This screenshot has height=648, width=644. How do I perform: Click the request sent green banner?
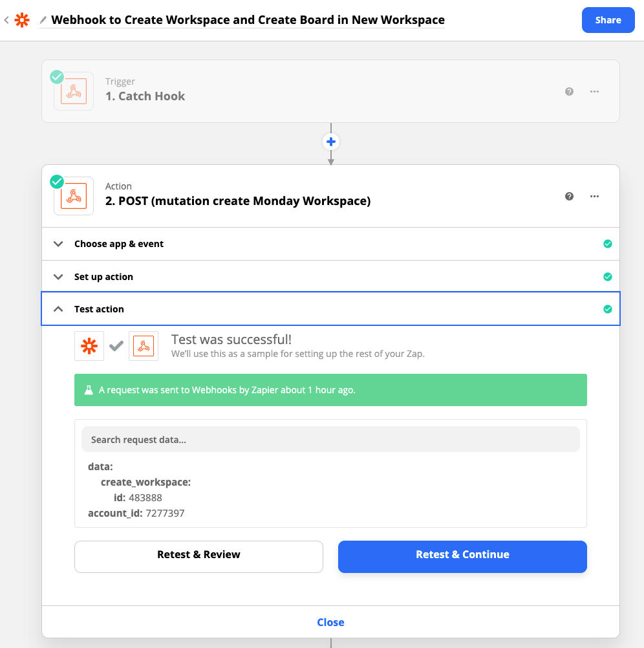pyautogui.click(x=330, y=390)
